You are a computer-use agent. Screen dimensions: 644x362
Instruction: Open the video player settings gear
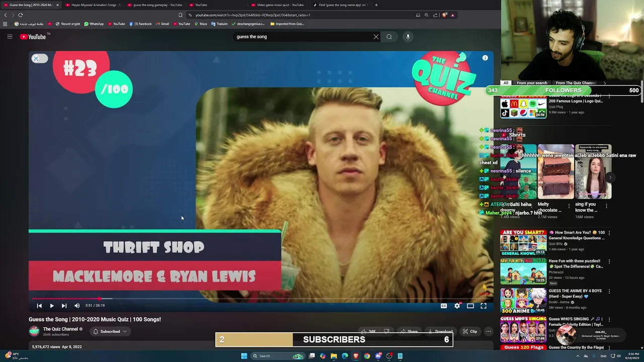pyautogui.click(x=457, y=306)
